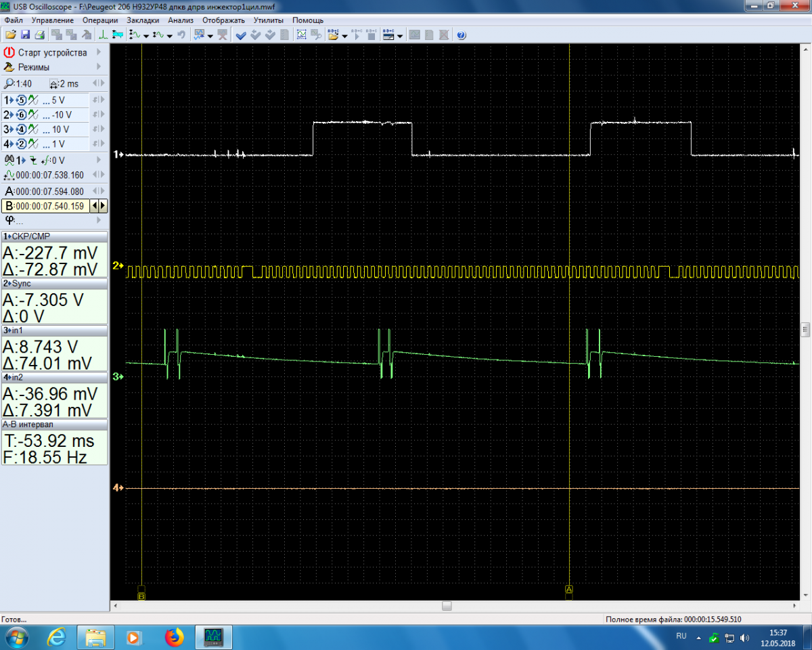This screenshot has height=650, width=812.
Task: Step marker B left with the arrow
Action: [95, 206]
